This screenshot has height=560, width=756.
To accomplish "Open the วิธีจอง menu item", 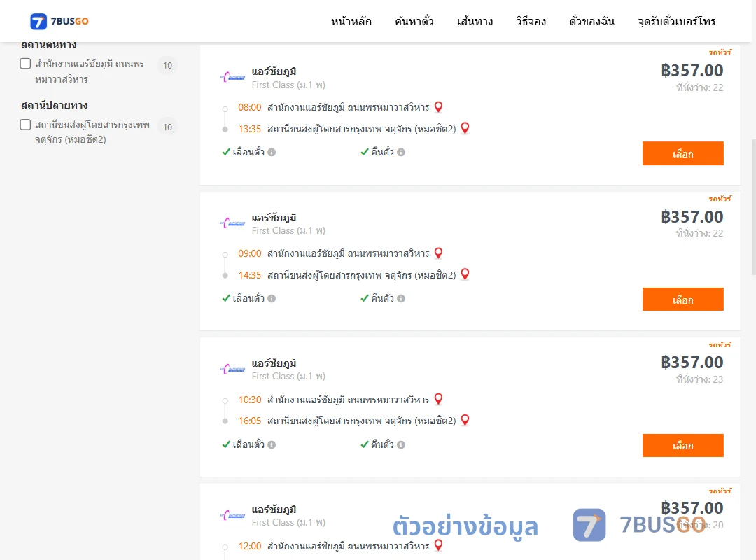I will [x=531, y=21].
